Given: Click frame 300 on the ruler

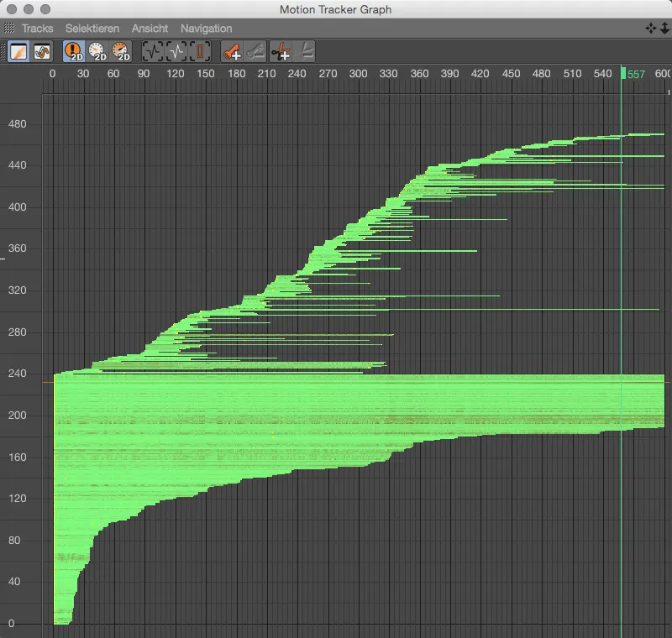Looking at the screenshot, I should (x=358, y=74).
